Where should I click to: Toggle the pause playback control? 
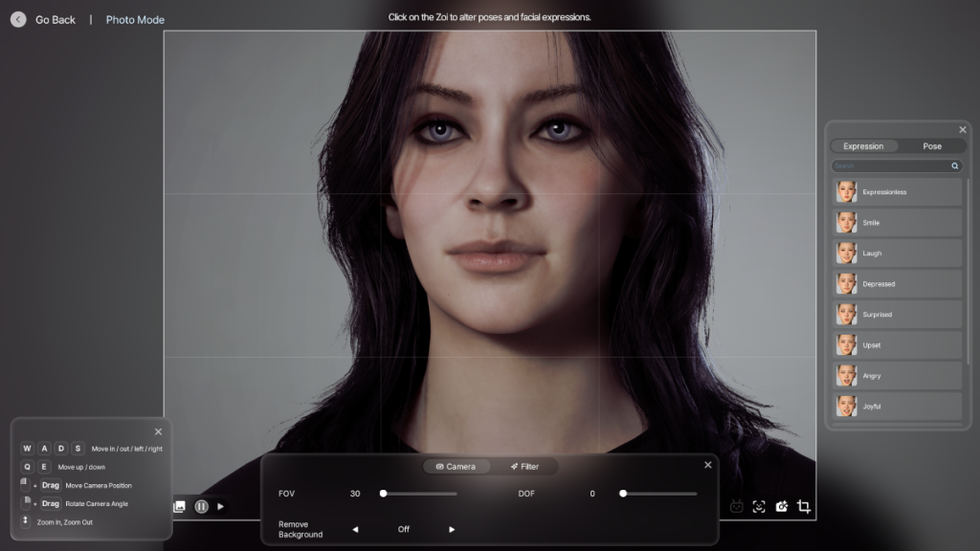(x=202, y=505)
